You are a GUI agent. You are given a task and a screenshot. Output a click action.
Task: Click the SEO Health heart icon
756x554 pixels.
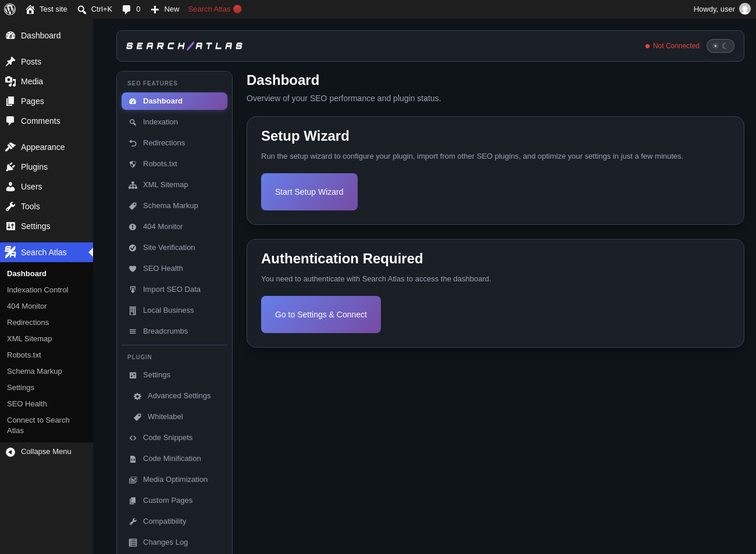pyautogui.click(x=133, y=269)
